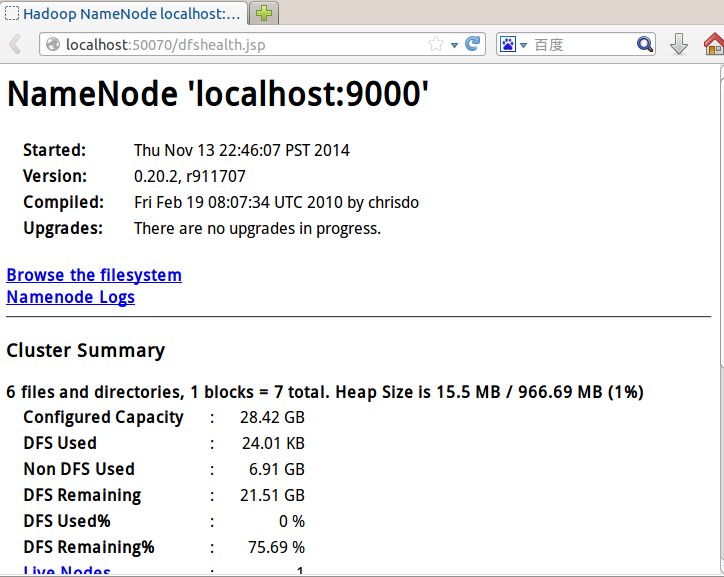Open the Browse the filesystem link
The image size is (724, 577).
pos(94,275)
